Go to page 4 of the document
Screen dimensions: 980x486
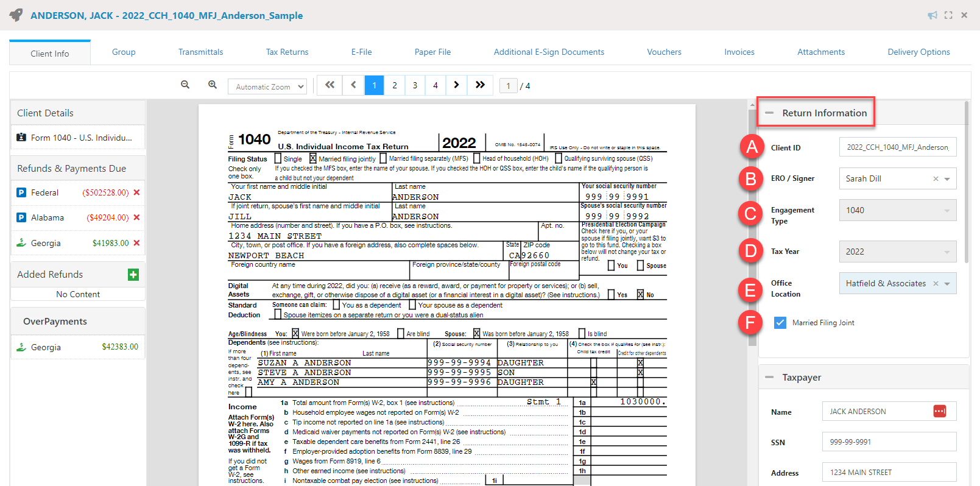click(435, 85)
